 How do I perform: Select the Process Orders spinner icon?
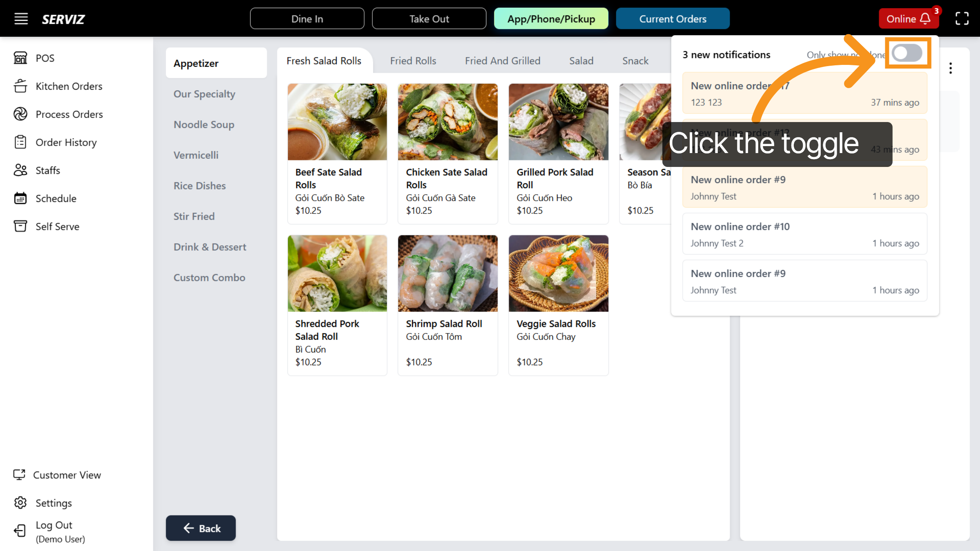pyautogui.click(x=21, y=114)
